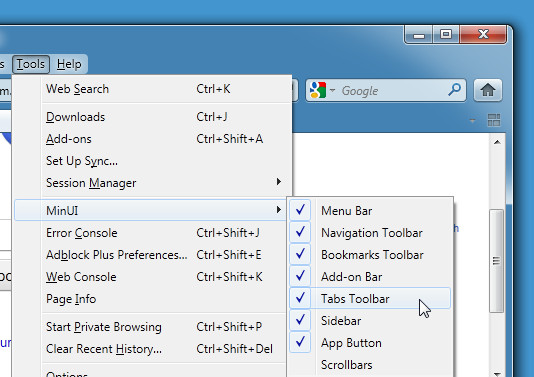Enable the Scrollbars option
Viewport: 534px width, 377px height.
370,365
